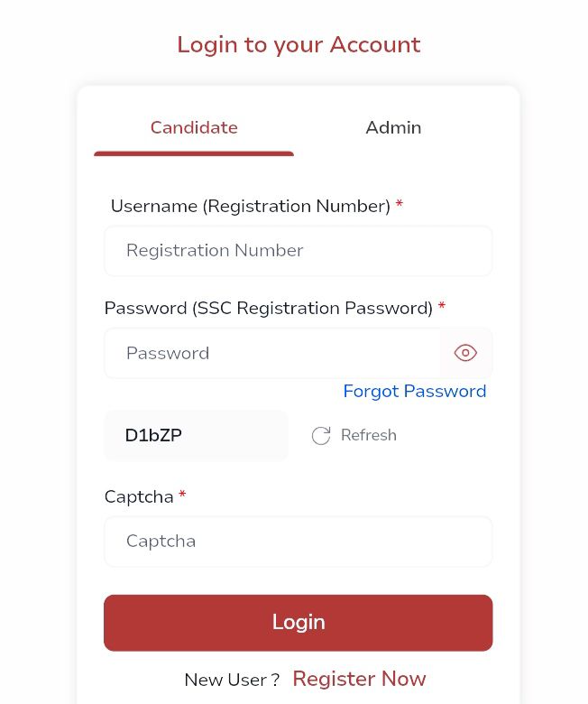Image resolution: width=588 pixels, height=704 pixels.
Task: Open the Admin login tab
Action: (x=393, y=128)
